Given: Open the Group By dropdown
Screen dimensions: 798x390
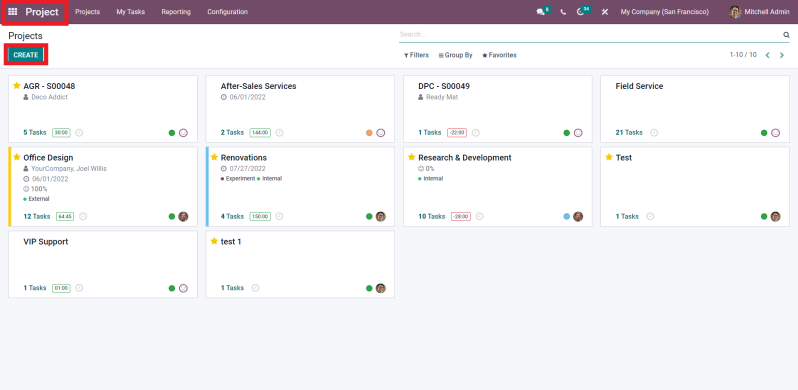Looking at the screenshot, I should coord(455,55).
